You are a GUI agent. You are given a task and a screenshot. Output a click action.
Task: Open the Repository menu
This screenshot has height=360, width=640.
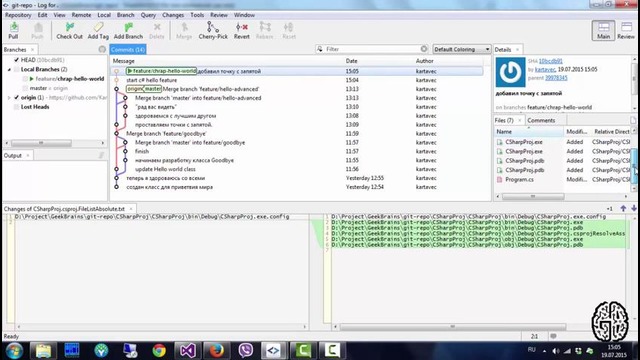(18, 15)
